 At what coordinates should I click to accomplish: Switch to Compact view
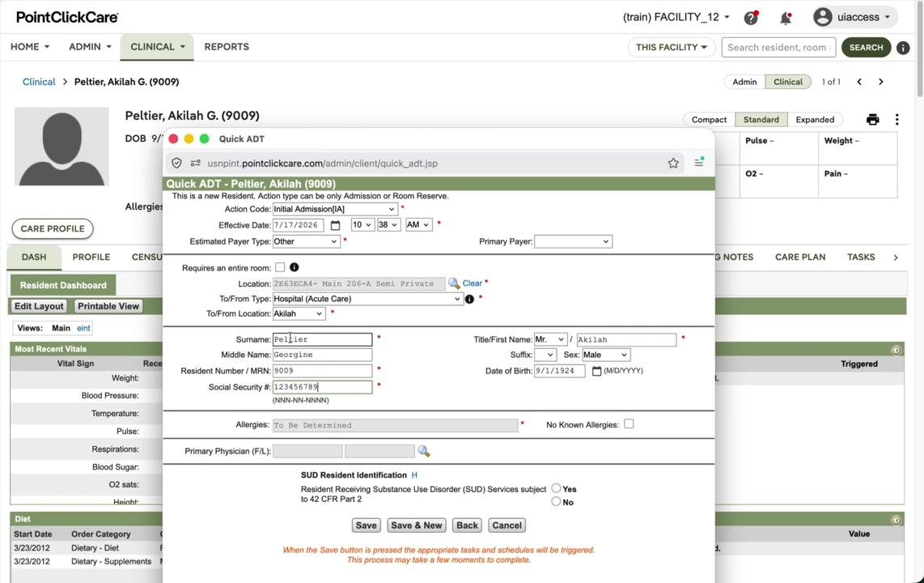point(709,120)
